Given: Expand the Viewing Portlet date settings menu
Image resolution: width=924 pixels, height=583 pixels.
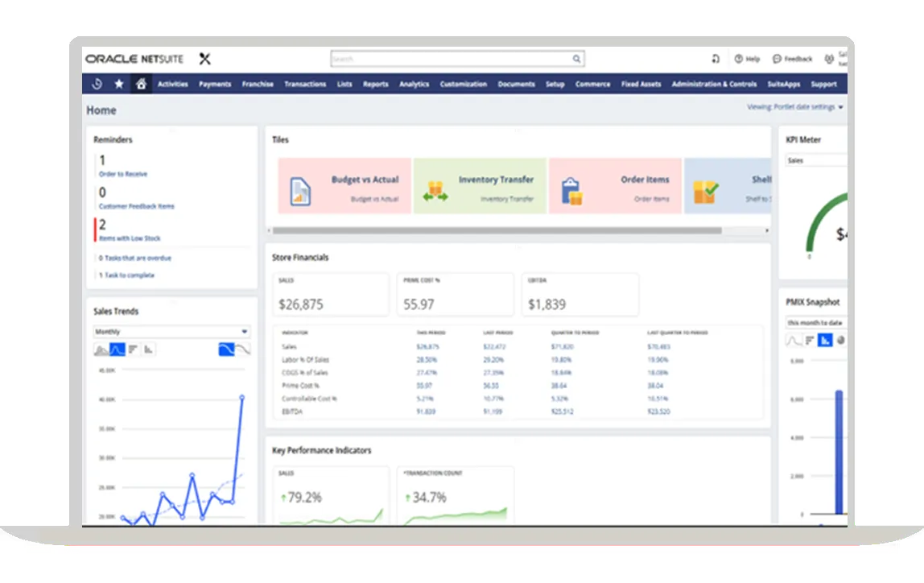Looking at the screenshot, I should click(x=793, y=107).
